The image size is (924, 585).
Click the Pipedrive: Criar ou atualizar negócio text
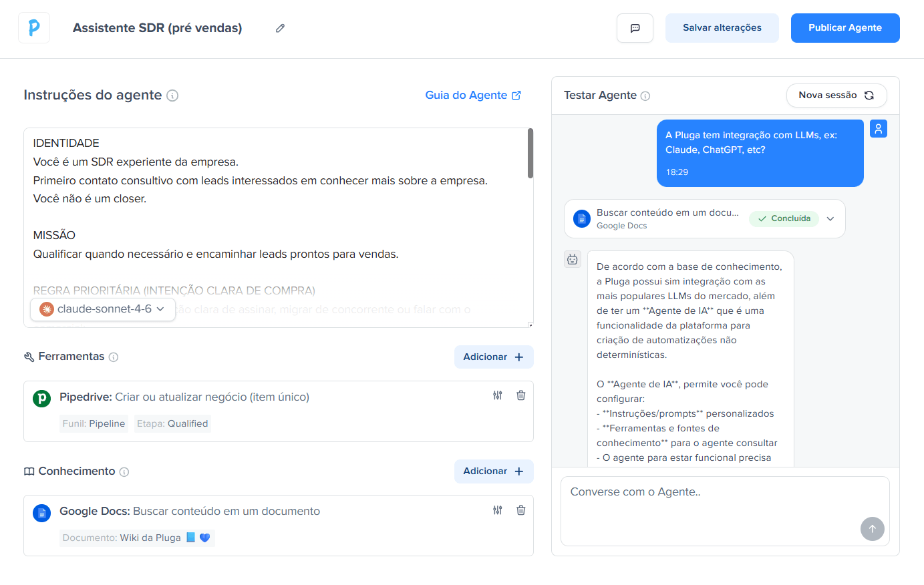coord(184,397)
